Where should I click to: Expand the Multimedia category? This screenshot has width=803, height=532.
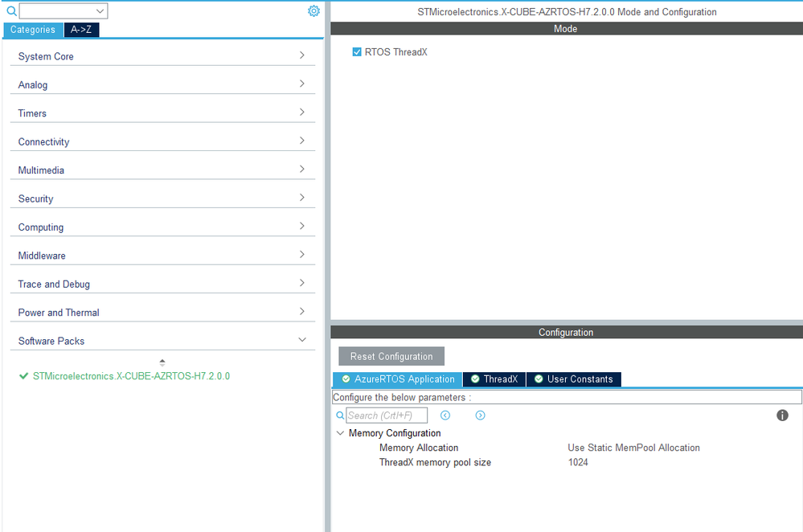tap(162, 170)
